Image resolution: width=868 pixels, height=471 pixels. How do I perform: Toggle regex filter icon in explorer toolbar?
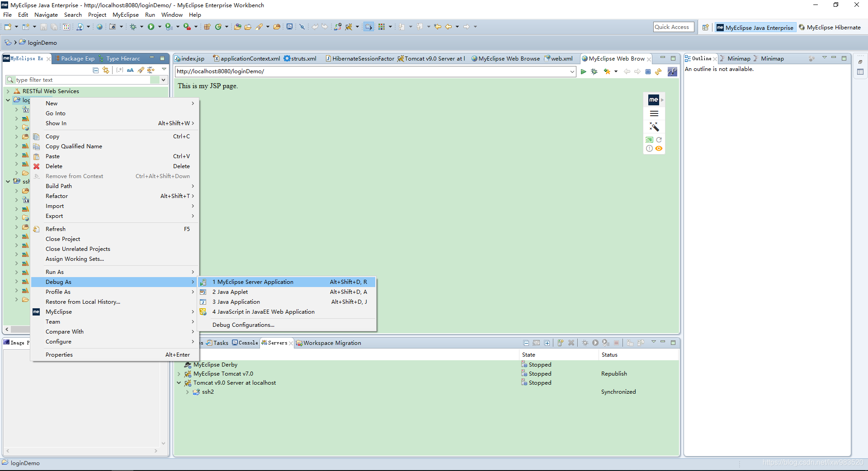(x=119, y=70)
